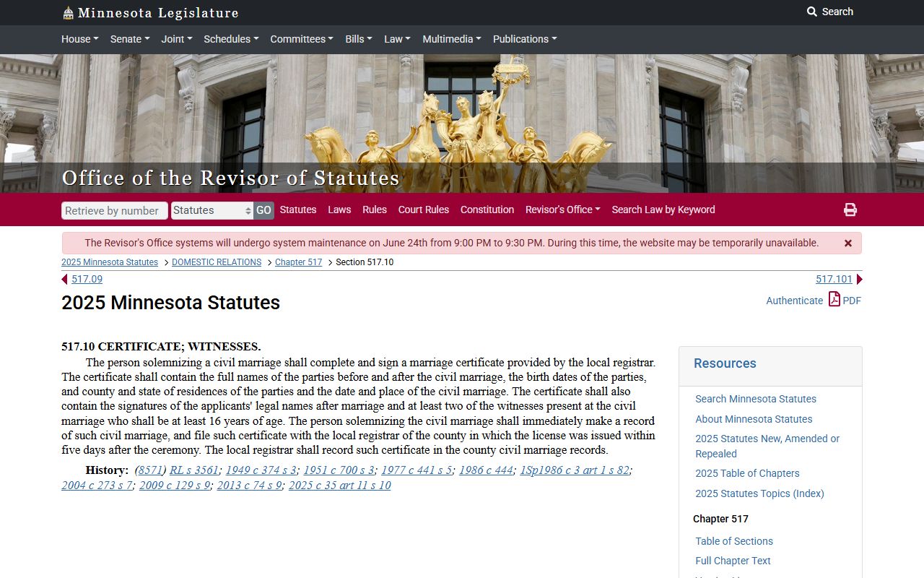Image resolution: width=924 pixels, height=578 pixels.
Task: Click the 517.10 CERTIFICATE; WITNESSES heading
Action: pyautogui.click(x=161, y=347)
